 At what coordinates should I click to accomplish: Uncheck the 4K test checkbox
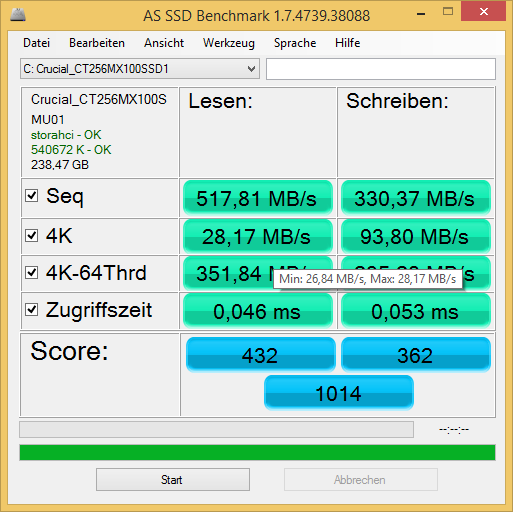tap(32, 236)
